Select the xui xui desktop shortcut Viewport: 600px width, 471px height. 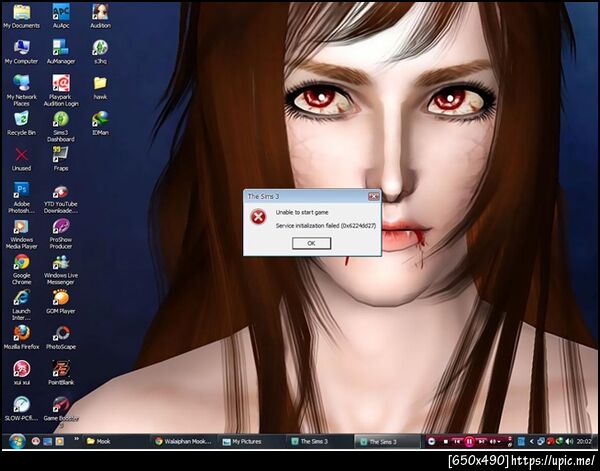click(x=21, y=373)
